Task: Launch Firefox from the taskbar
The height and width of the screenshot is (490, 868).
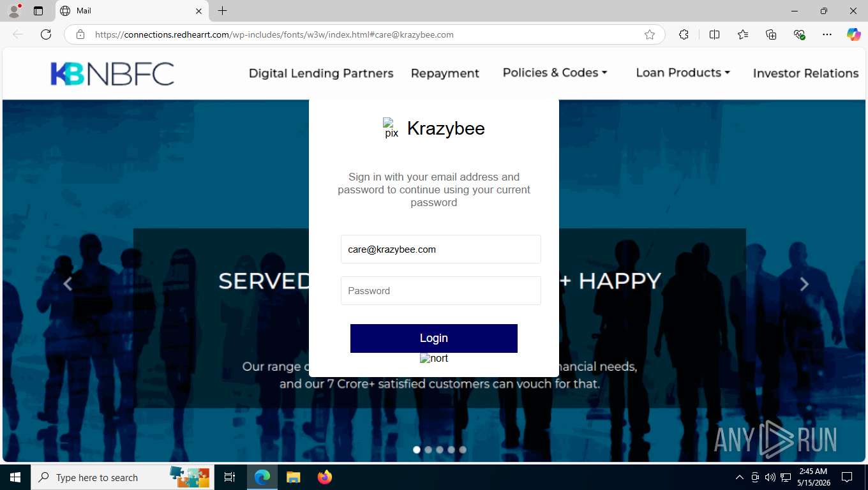Action: (325, 477)
